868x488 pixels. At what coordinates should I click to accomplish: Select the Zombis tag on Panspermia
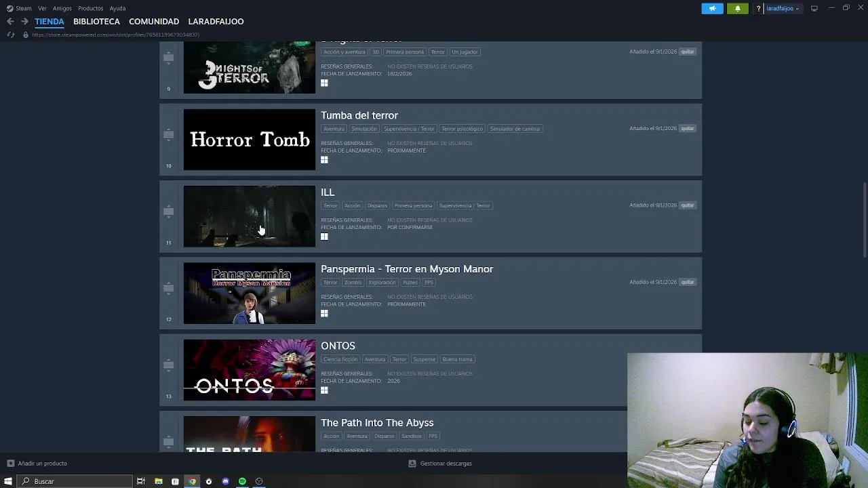pyautogui.click(x=353, y=283)
